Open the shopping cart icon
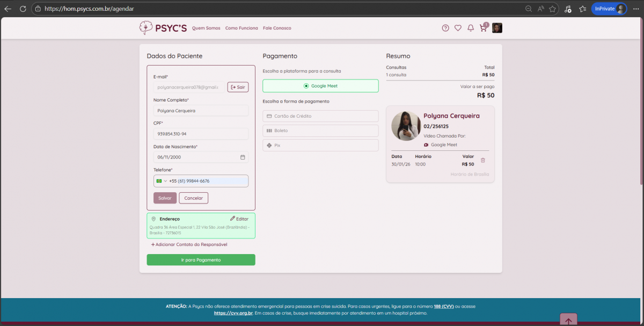The height and width of the screenshot is (326, 644). (483, 28)
